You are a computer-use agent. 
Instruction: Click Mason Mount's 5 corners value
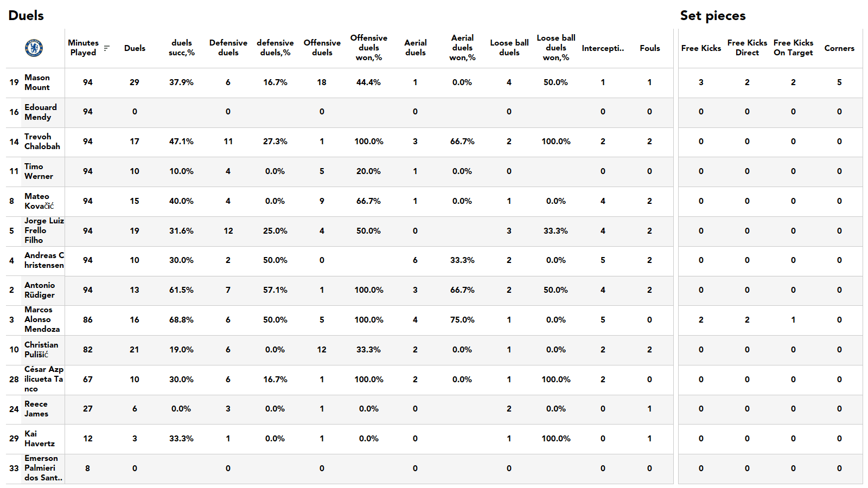point(839,82)
